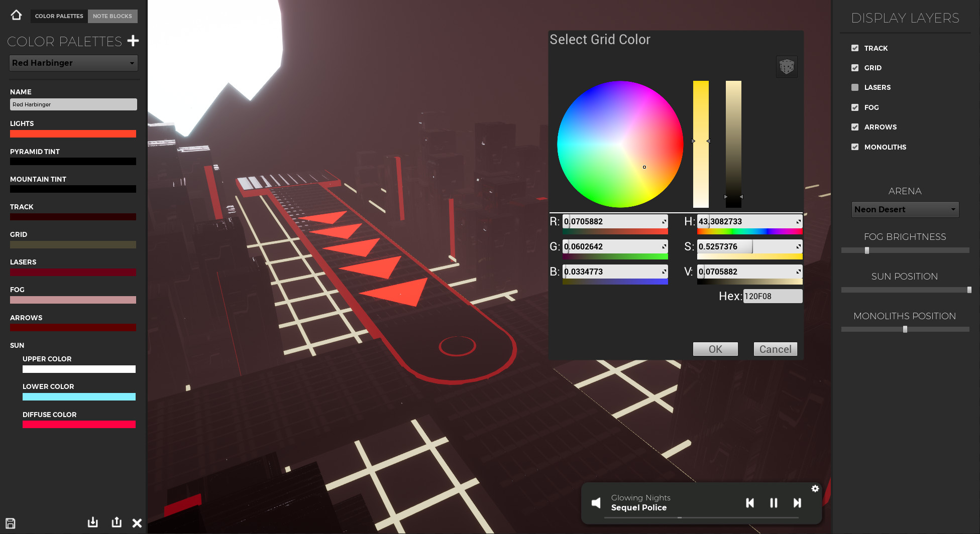Enable the LASERS display layer
This screenshot has width=980, height=534.
click(x=854, y=87)
